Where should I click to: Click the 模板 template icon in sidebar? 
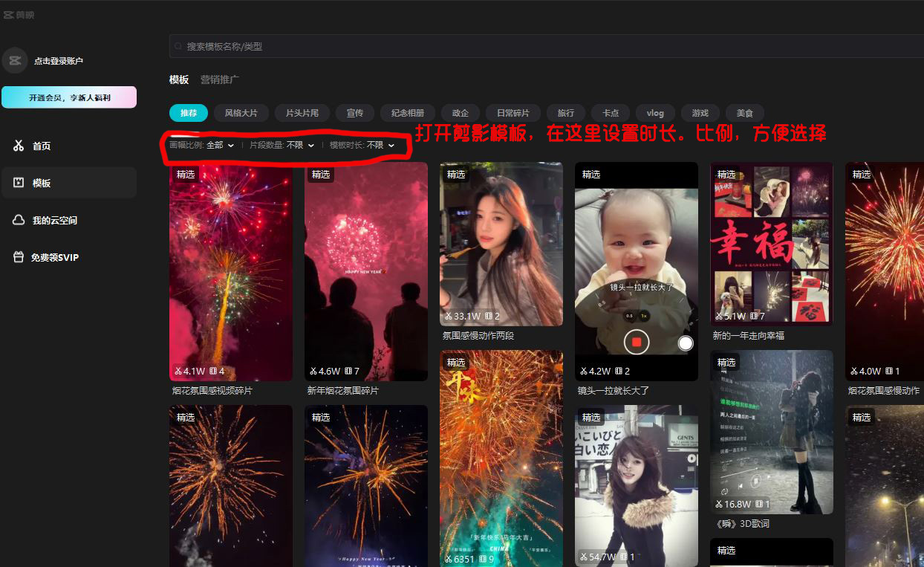point(19,183)
